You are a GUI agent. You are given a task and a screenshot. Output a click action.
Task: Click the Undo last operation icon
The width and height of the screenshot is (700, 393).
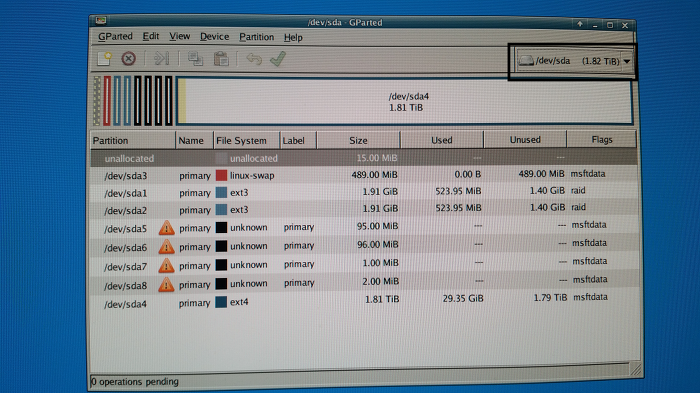(254, 59)
